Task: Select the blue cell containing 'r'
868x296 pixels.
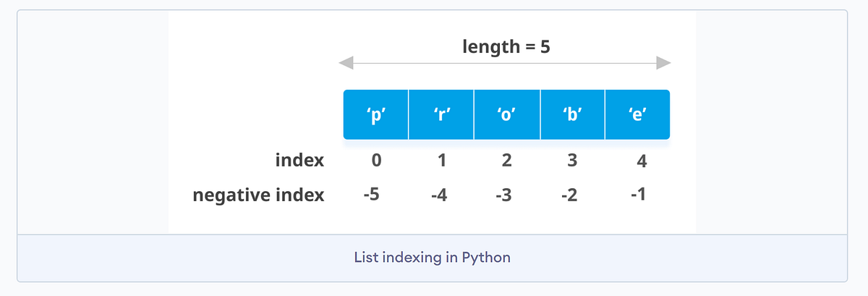Action: 441,114
